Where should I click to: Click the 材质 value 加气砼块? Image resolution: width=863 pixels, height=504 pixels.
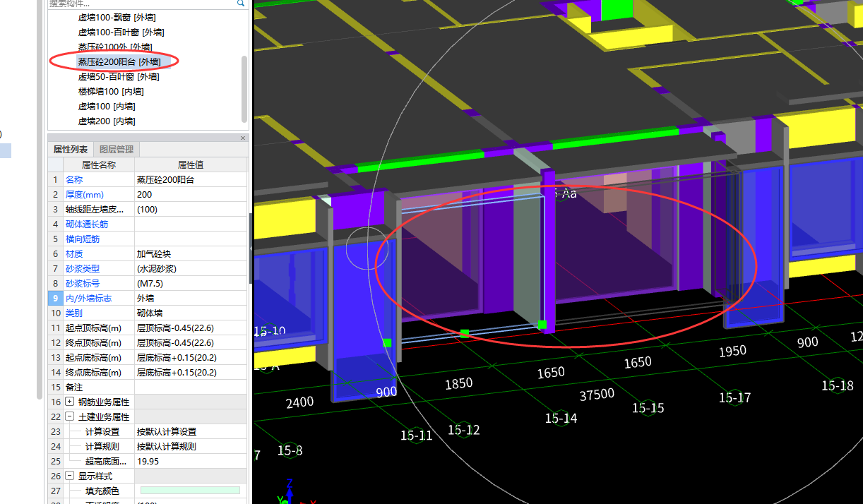[191, 253]
